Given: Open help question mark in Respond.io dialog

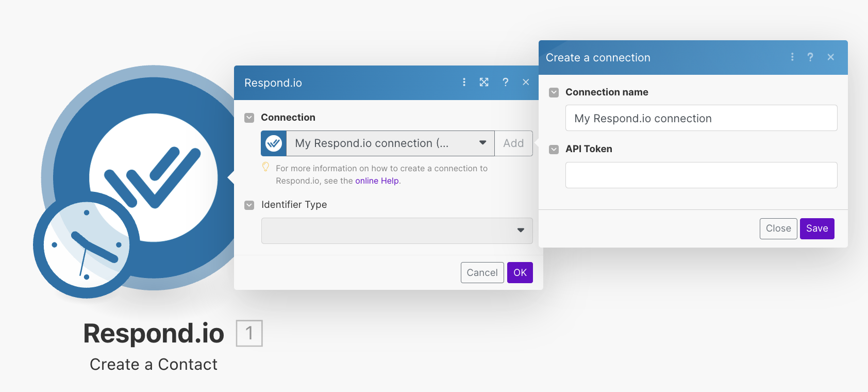Looking at the screenshot, I should pos(505,82).
